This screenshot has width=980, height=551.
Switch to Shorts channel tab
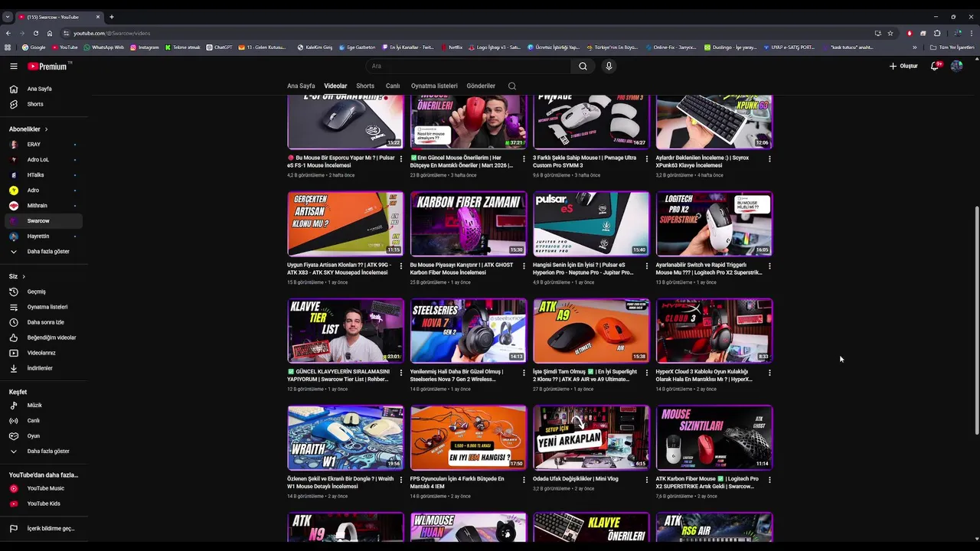365,86
